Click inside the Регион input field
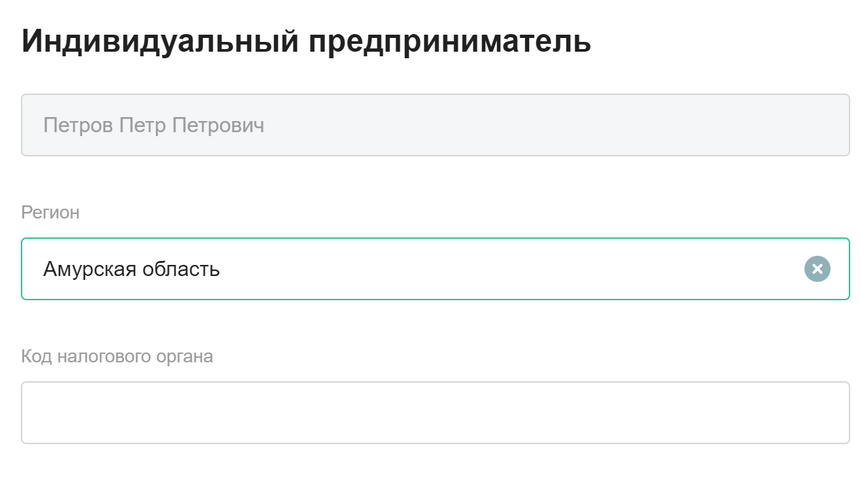This screenshot has width=860, height=503. coord(435,269)
